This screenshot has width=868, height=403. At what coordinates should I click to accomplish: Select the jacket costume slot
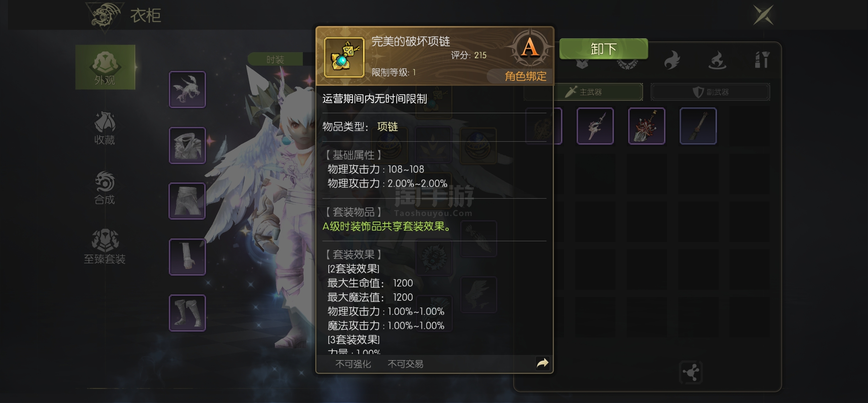coord(187,145)
